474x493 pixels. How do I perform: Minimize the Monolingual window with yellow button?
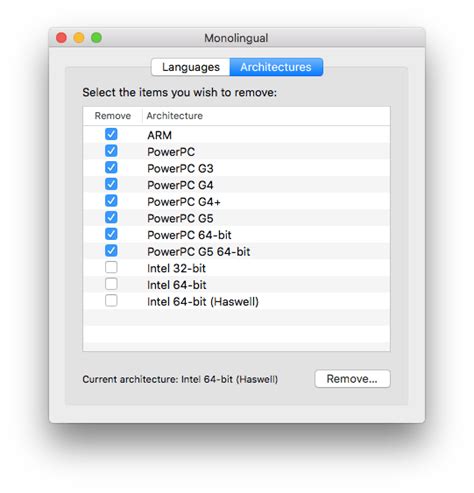(x=79, y=38)
